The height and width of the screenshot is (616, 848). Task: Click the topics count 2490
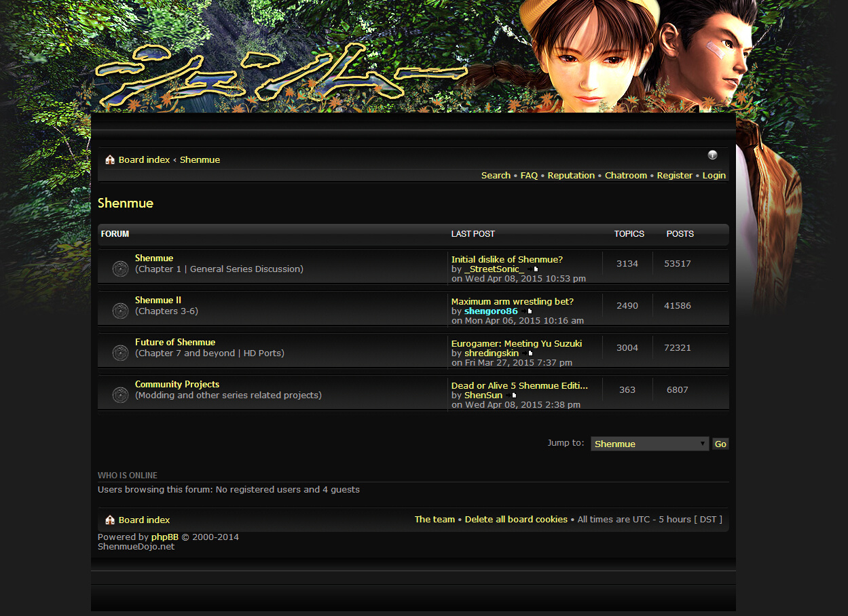[x=627, y=306]
